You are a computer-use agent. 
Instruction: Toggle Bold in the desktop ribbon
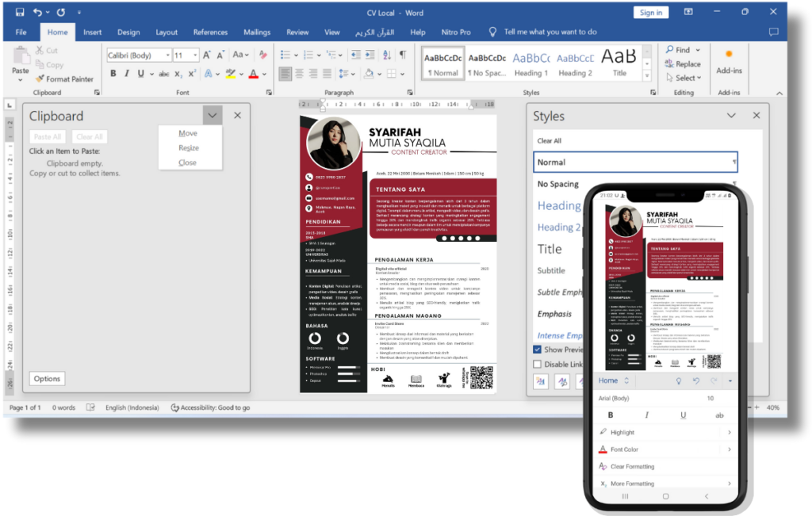(x=113, y=74)
